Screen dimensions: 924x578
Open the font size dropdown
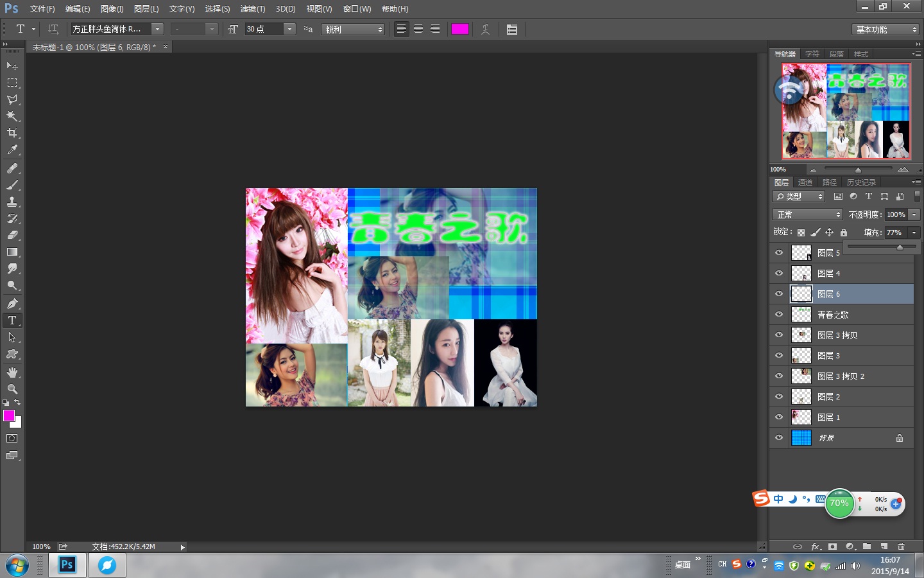[x=289, y=29]
